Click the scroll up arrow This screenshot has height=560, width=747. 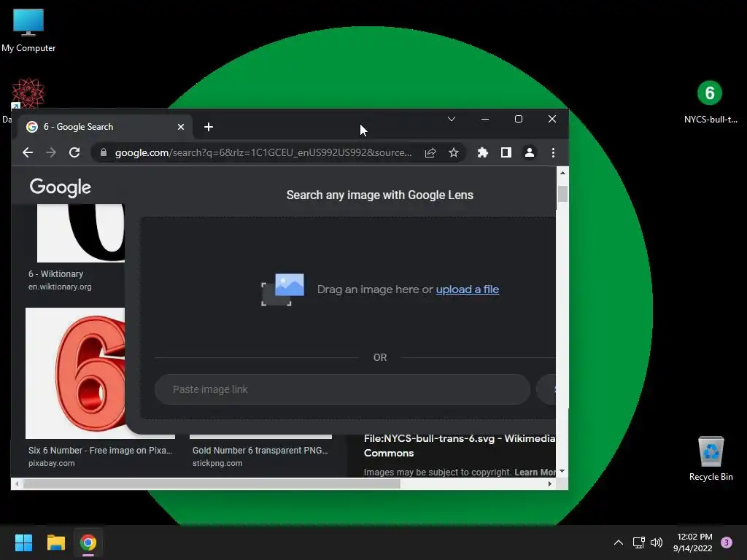click(x=562, y=173)
